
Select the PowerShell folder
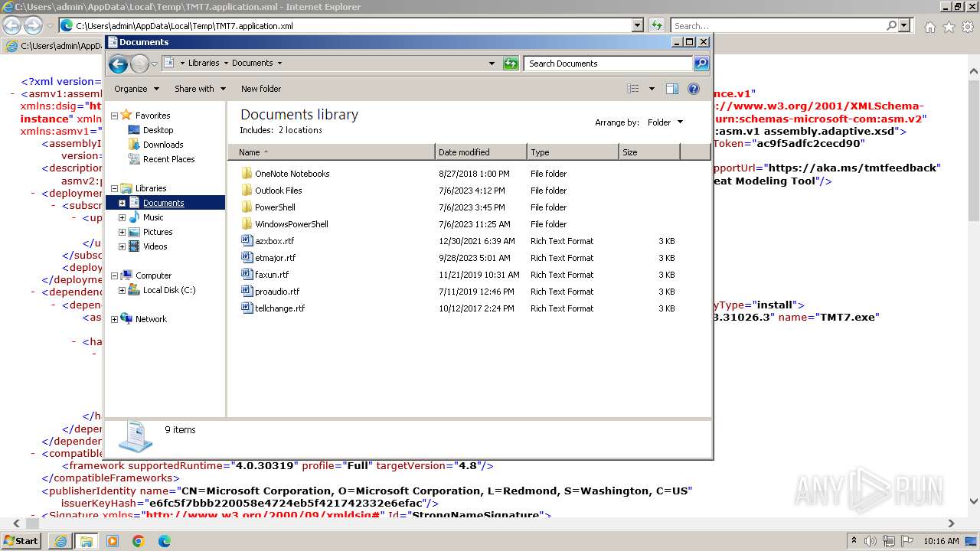(275, 207)
